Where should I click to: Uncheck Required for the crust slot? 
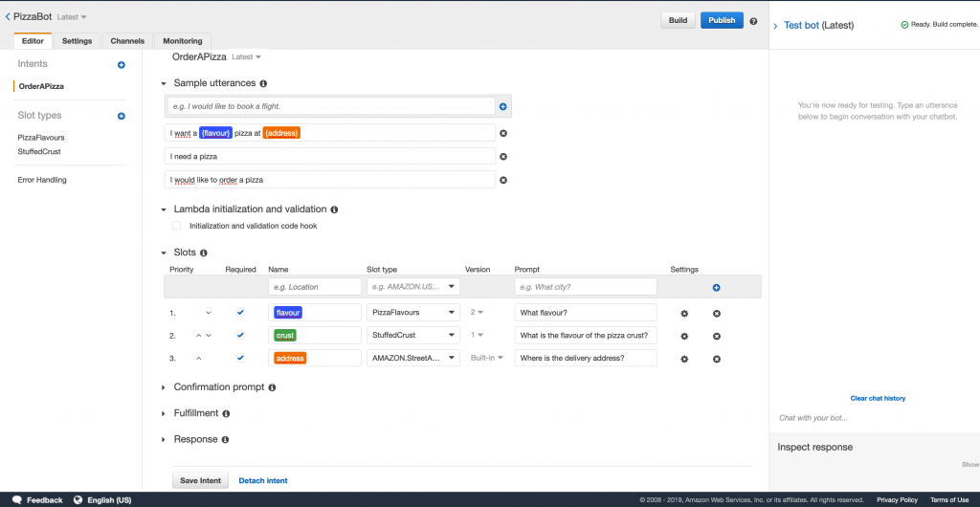[240, 335]
